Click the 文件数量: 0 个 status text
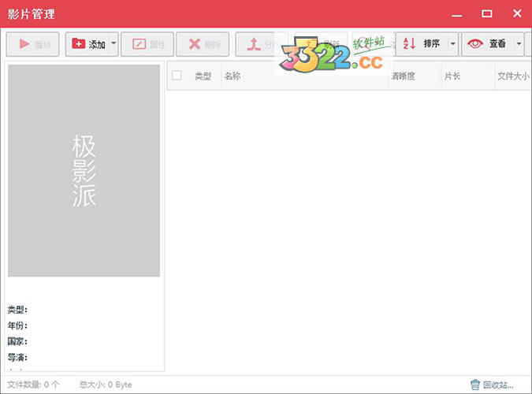This screenshot has height=394, width=532. pos(33,385)
